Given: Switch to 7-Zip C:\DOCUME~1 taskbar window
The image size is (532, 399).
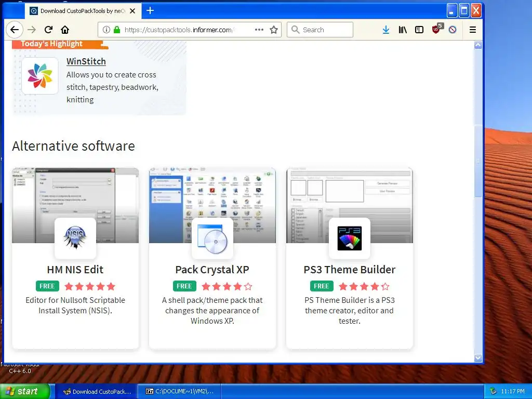Looking at the screenshot, I should [180, 392].
